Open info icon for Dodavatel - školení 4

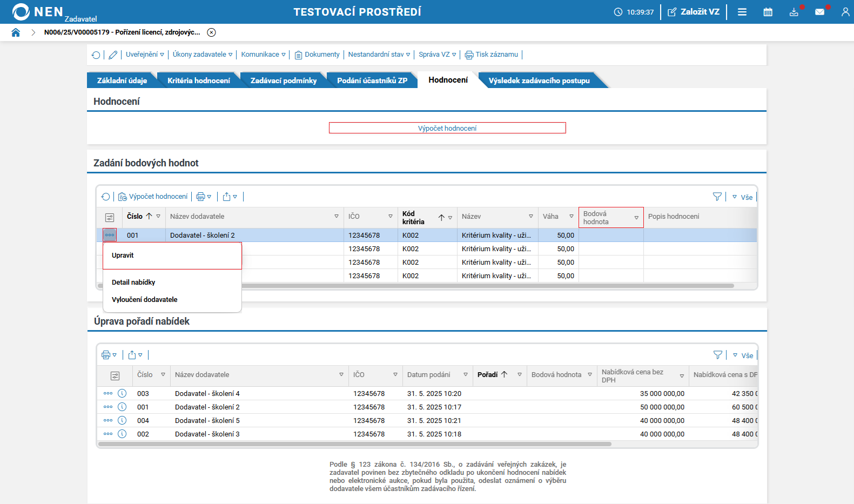coord(122,393)
